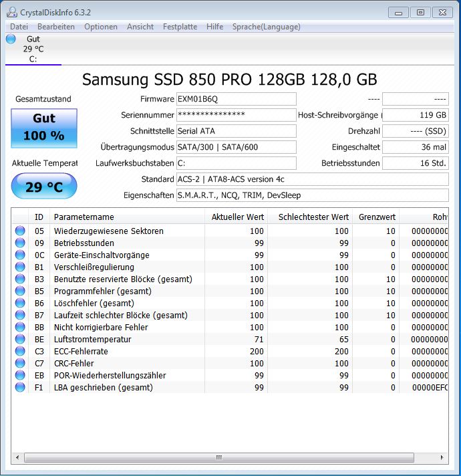Click the Firmware field EXM01B6Q

pos(237,99)
